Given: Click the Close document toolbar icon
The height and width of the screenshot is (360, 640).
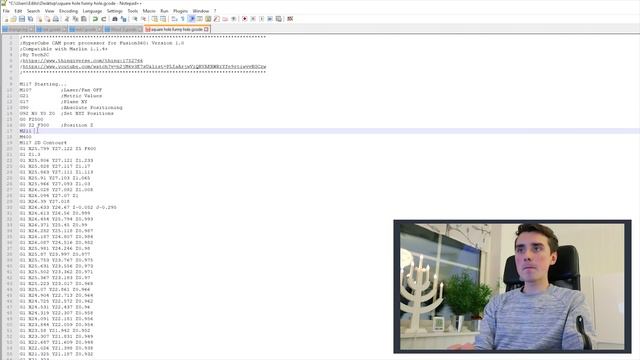Looking at the screenshot, I should tap(40, 19).
